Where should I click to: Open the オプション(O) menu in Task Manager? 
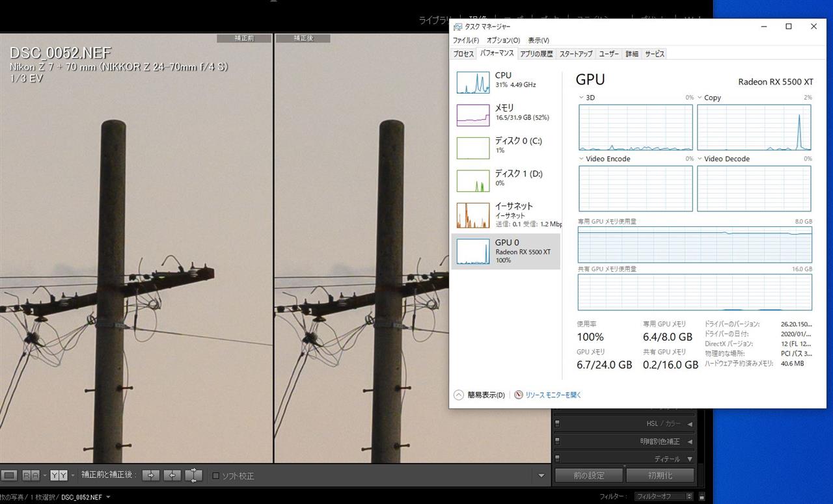503,40
